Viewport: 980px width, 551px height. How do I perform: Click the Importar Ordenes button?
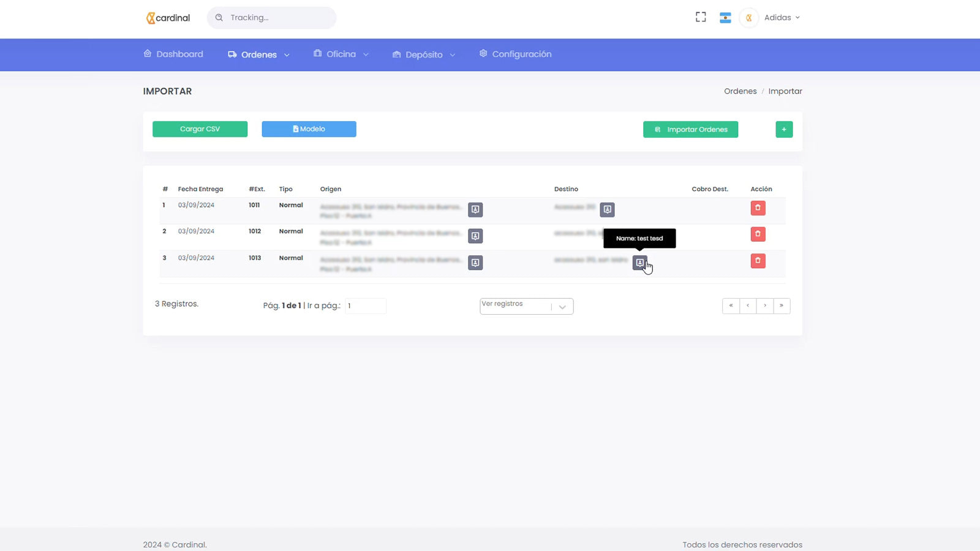(x=690, y=129)
